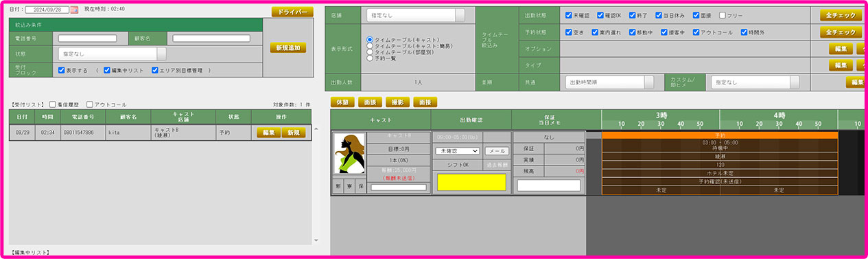
Task: Click the 休憩 button
Action: 342,102
